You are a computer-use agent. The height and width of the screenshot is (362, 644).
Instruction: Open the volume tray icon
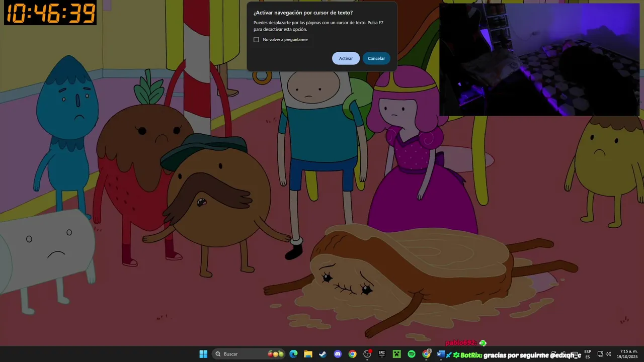tap(608, 354)
